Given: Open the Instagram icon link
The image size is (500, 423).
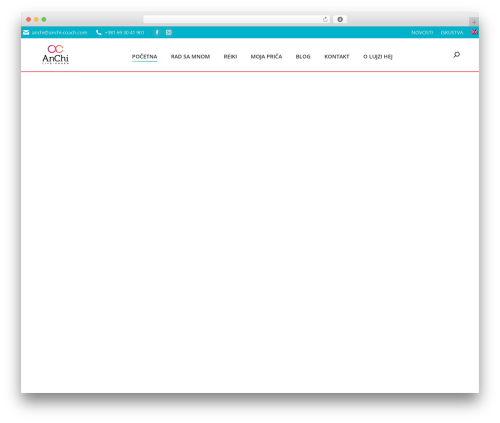Looking at the screenshot, I should pos(169,32).
